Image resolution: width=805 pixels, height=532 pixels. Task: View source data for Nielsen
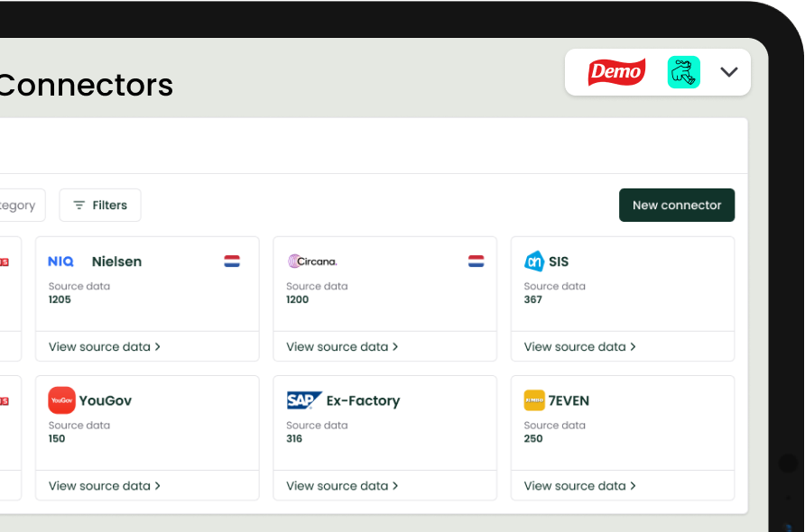pos(104,347)
